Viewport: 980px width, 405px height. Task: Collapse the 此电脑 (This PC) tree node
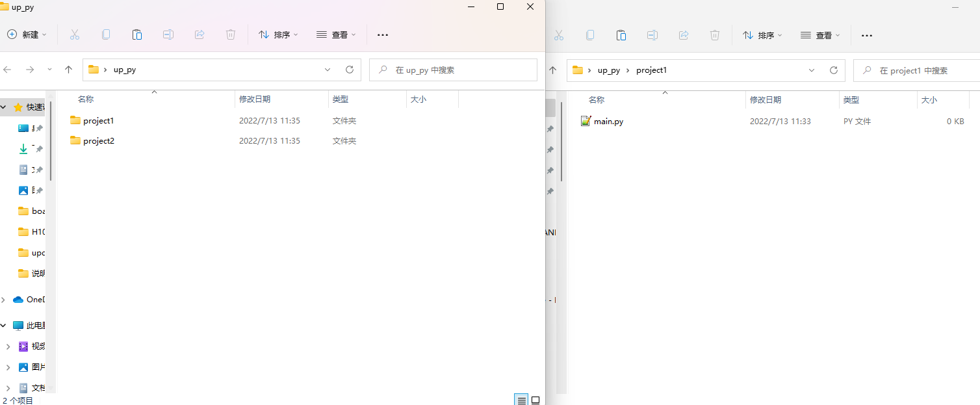tap(4, 326)
